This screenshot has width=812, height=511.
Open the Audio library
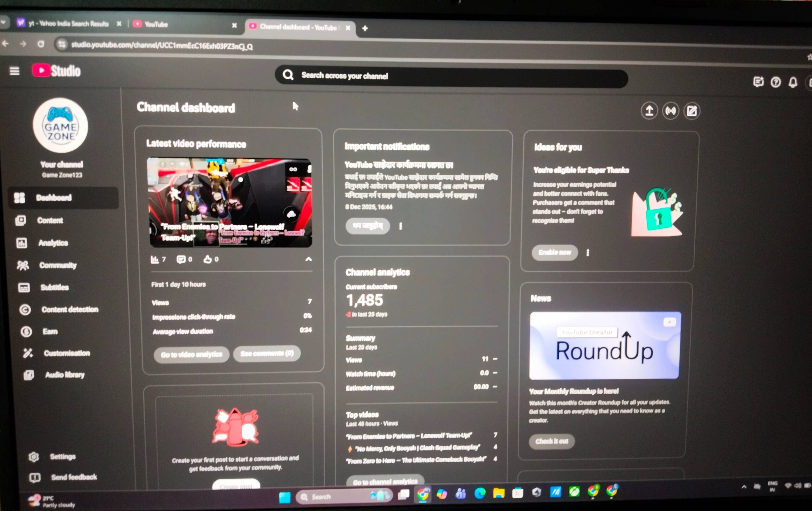point(65,375)
